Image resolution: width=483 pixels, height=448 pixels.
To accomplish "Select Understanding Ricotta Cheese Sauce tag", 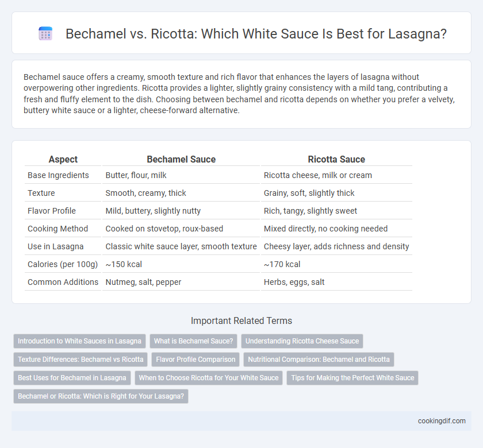I will [302, 341].
